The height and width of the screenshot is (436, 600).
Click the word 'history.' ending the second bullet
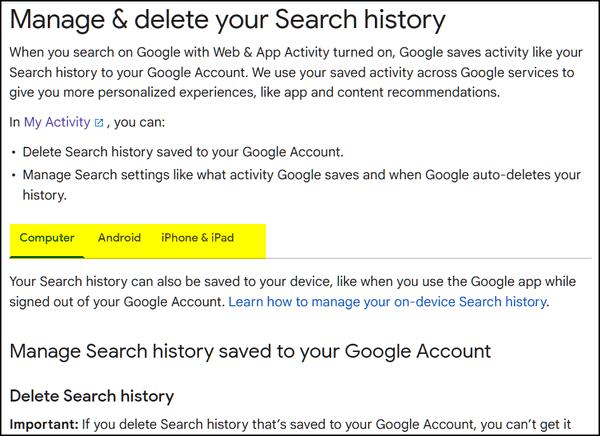tap(44, 195)
